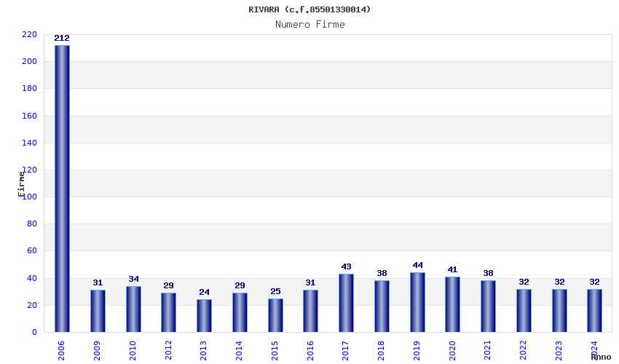619x364 pixels.
Task: Click the x-axis label '2012'
Action: (168, 351)
